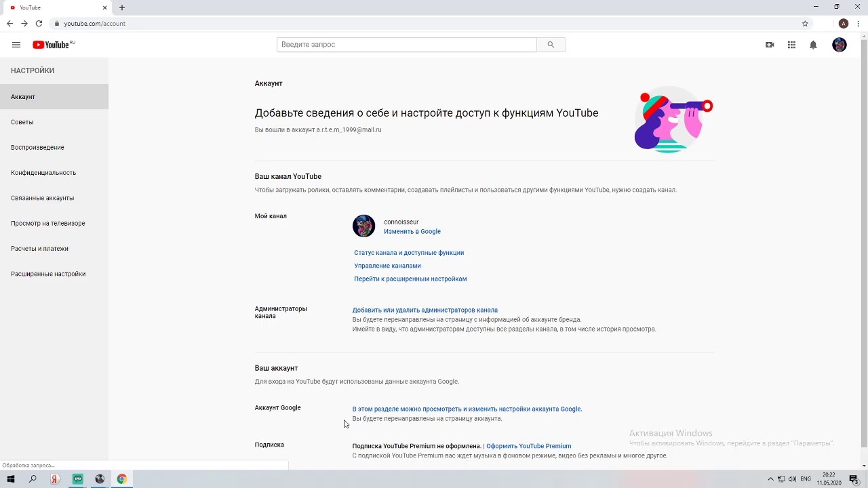Open the YouTube hamburger guide menu
Image resolution: width=868 pixels, height=488 pixels.
pos(16,45)
